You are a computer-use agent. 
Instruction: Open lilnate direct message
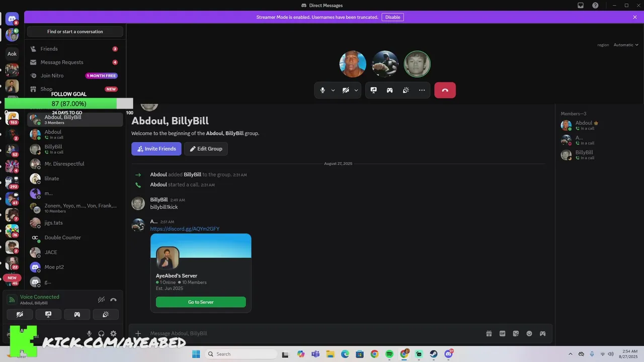click(75, 178)
